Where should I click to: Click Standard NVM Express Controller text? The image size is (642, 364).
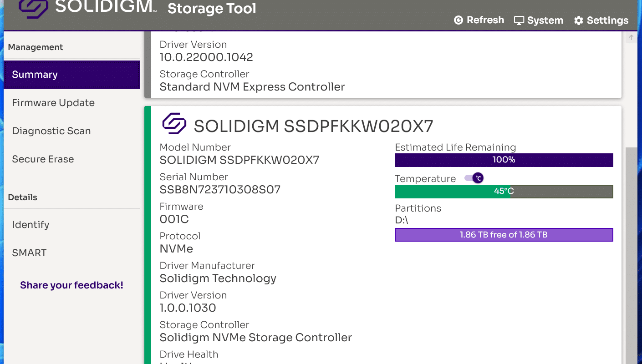click(x=252, y=87)
